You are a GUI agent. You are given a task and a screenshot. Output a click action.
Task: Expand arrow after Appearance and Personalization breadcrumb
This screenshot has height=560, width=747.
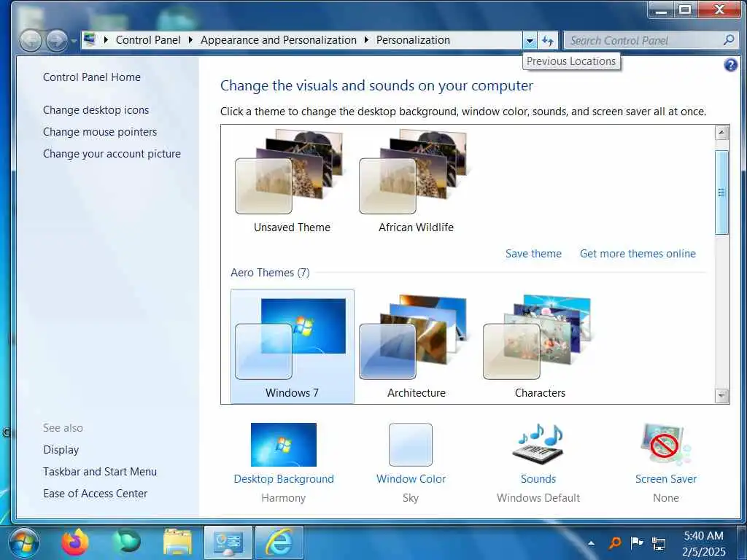coord(366,40)
